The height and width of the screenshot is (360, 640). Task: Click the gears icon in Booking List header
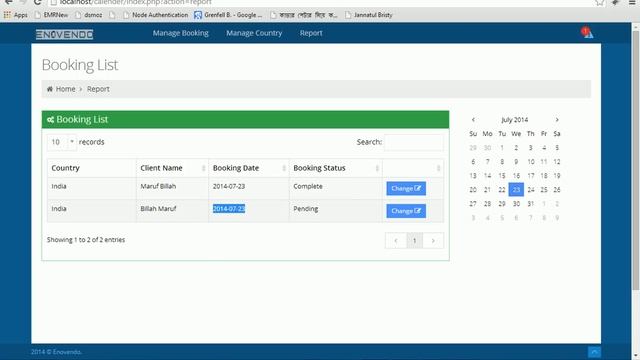click(51, 120)
